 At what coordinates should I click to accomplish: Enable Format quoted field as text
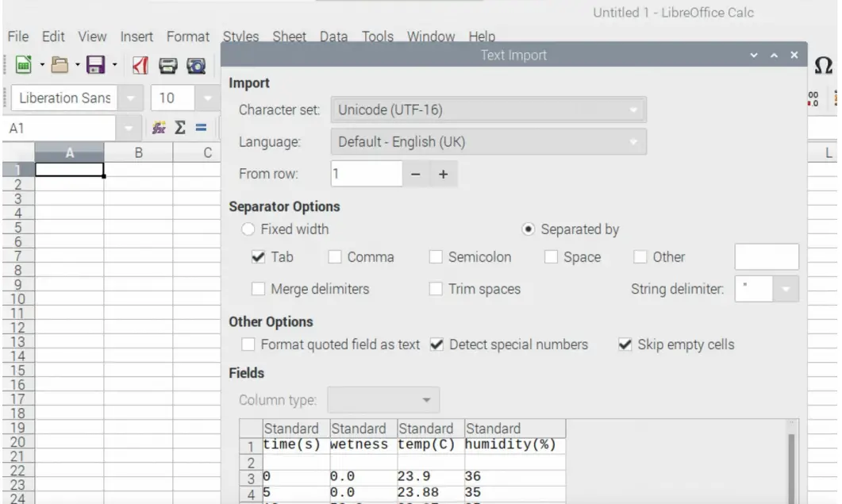[x=248, y=344]
